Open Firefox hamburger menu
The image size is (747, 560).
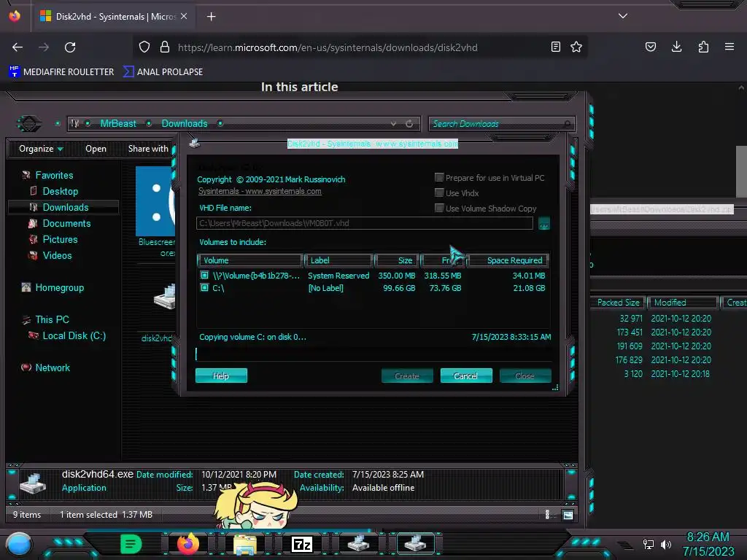tap(729, 47)
